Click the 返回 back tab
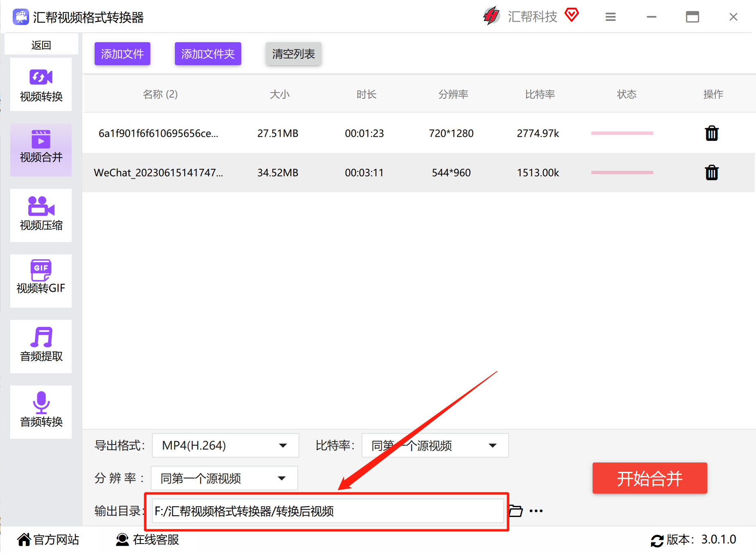Image resolution: width=756 pixels, height=553 pixels. point(41,45)
